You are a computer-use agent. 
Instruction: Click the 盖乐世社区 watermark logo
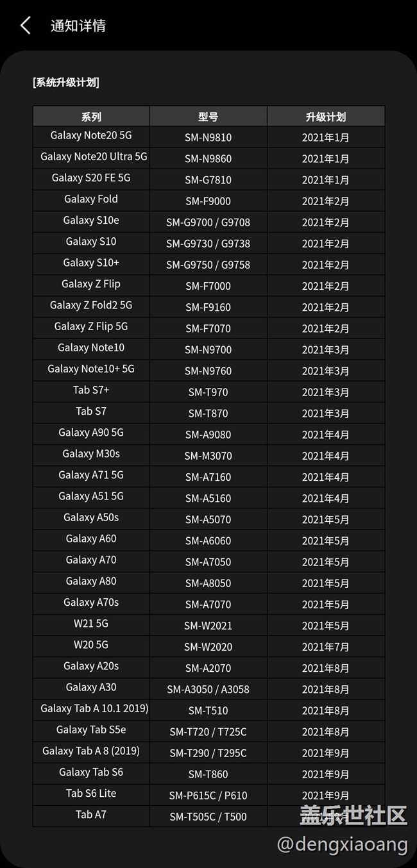coord(353,815)
